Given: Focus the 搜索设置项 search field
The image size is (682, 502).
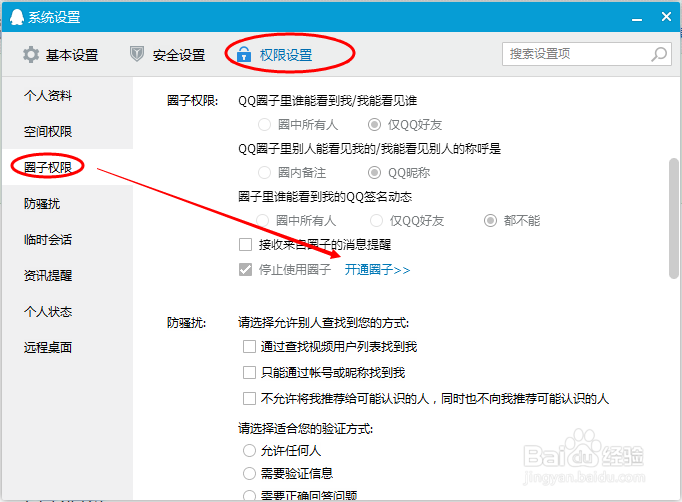Looking at the screenshot, I should point(587,54).
